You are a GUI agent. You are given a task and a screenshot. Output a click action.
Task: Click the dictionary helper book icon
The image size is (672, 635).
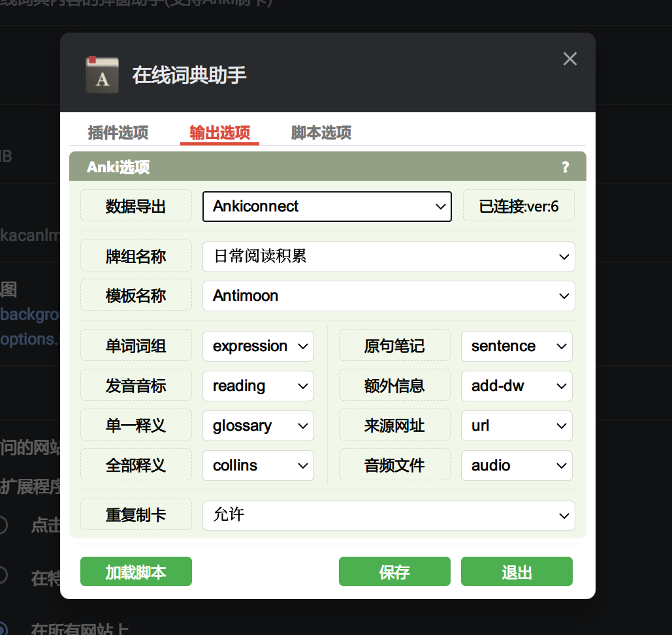(x=102, y=75)
